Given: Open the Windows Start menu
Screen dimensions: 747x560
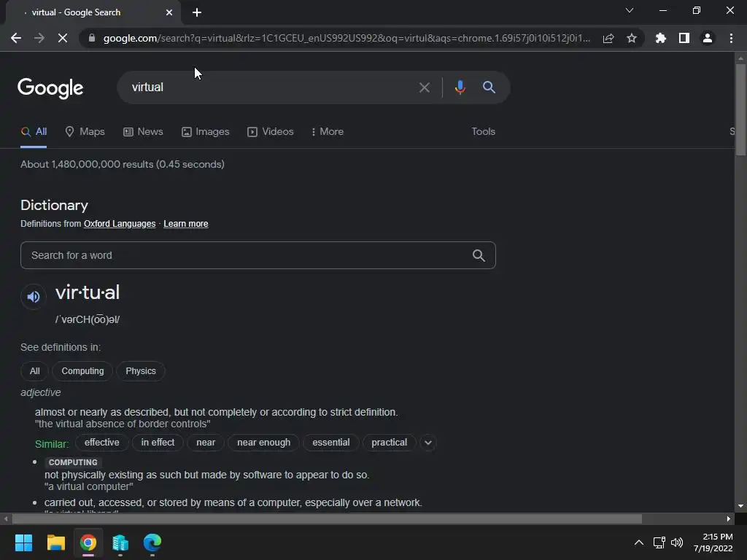Looking at the screenshot, I should 23,542.
